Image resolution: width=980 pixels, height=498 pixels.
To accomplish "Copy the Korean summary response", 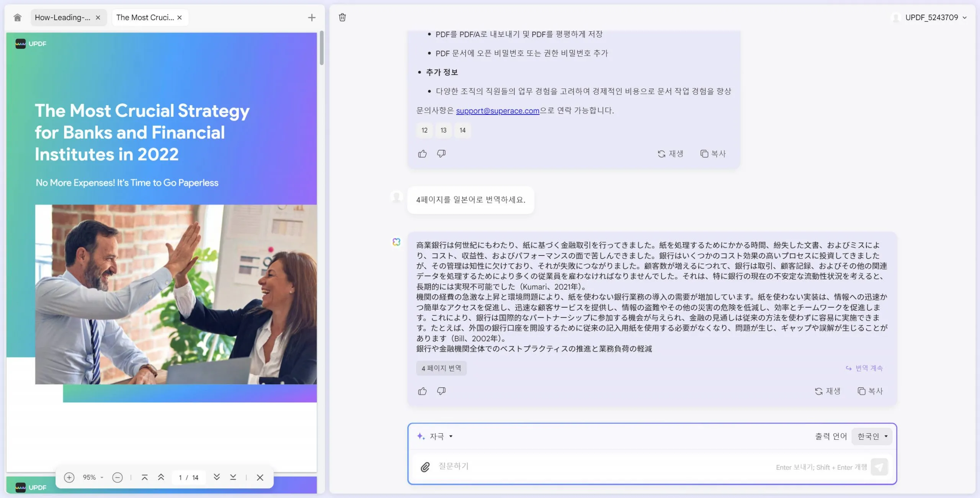I will (x=713, y=154).
